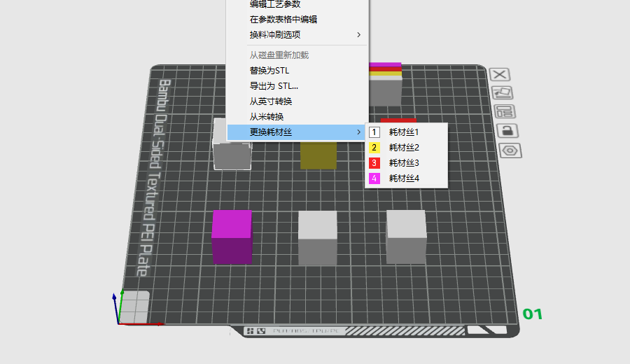The width and height of the screenshot is (630, 364).
Task: Toggle the plate lock icon
Action: click(507, 130)
